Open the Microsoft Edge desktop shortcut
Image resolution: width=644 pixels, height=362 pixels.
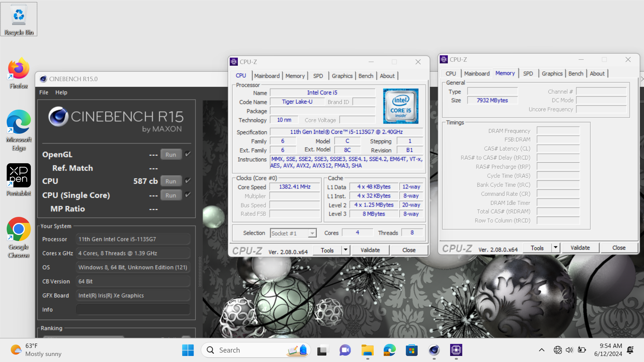19,131
